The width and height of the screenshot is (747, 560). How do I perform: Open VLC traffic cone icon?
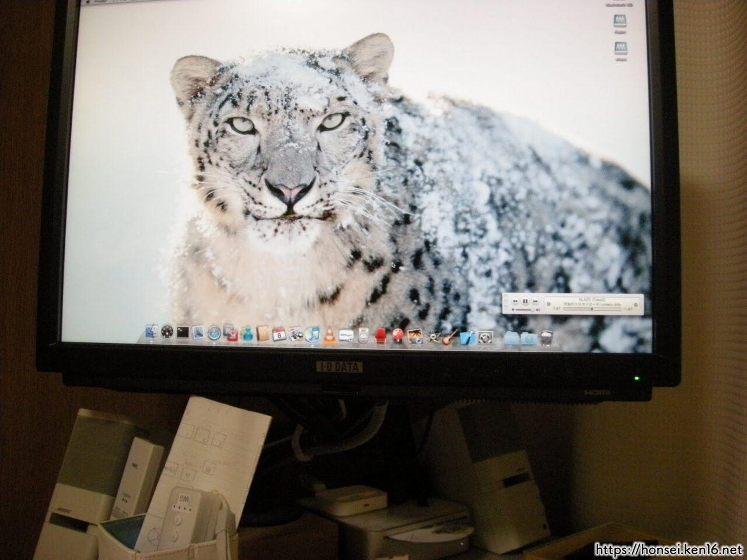click(x=330, y=335)
